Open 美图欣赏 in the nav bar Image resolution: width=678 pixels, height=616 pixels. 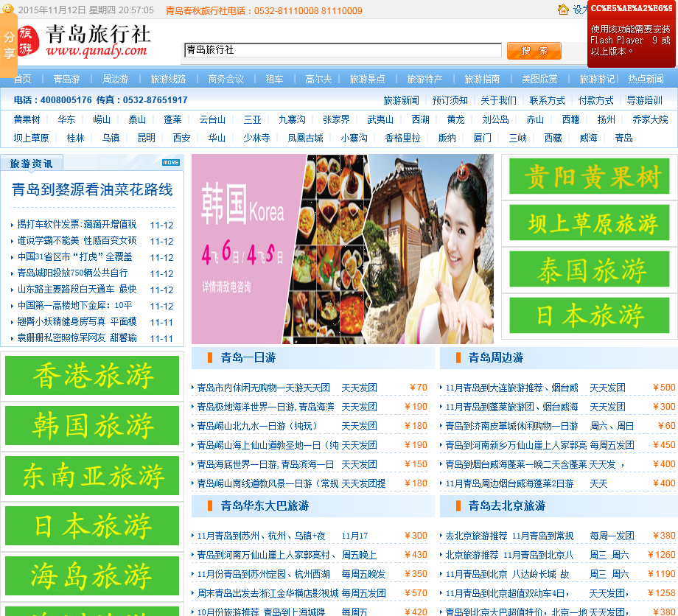[x=539, y=79]
